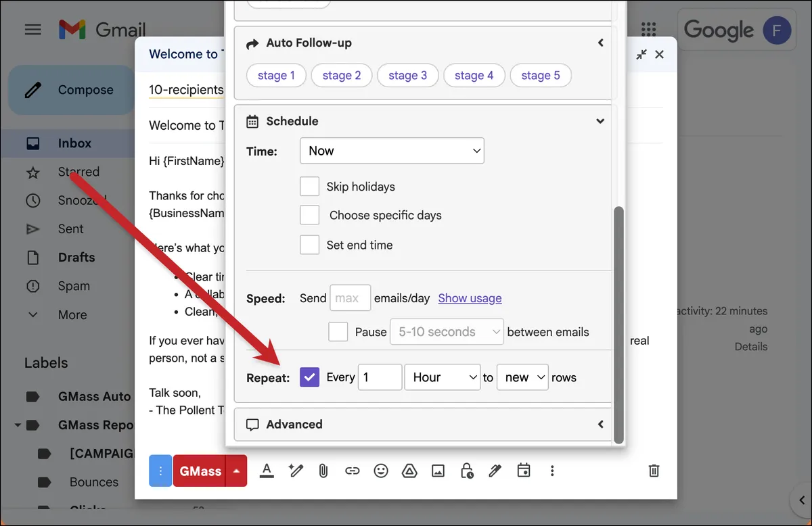Click the settings panel vertical scrollbar

(x=618, y=325)
